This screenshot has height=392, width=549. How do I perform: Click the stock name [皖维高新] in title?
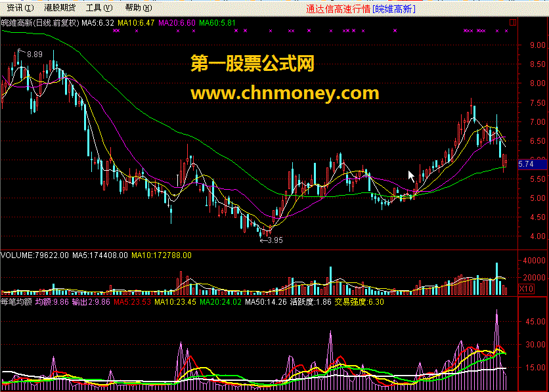(x=394, y=9)
